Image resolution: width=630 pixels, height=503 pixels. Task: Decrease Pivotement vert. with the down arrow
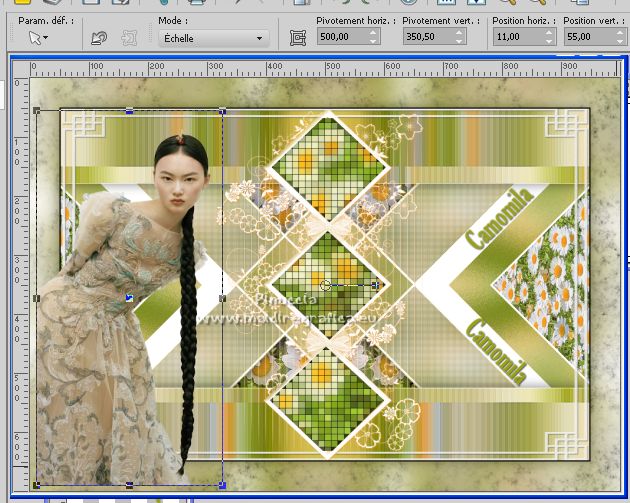460,41
